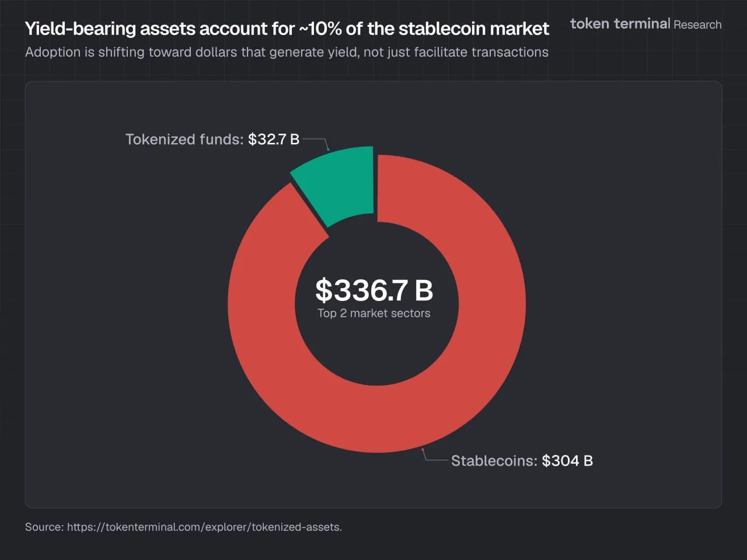The height and width of the screenshot is (560, 747).
Task: Open the tokenterminal.com tokenized-assets source link
Action: click(x=204, y=527)
